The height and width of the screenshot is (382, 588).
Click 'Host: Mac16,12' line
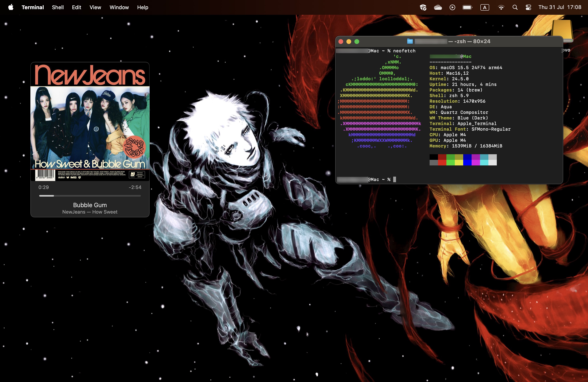coord(449,73)
